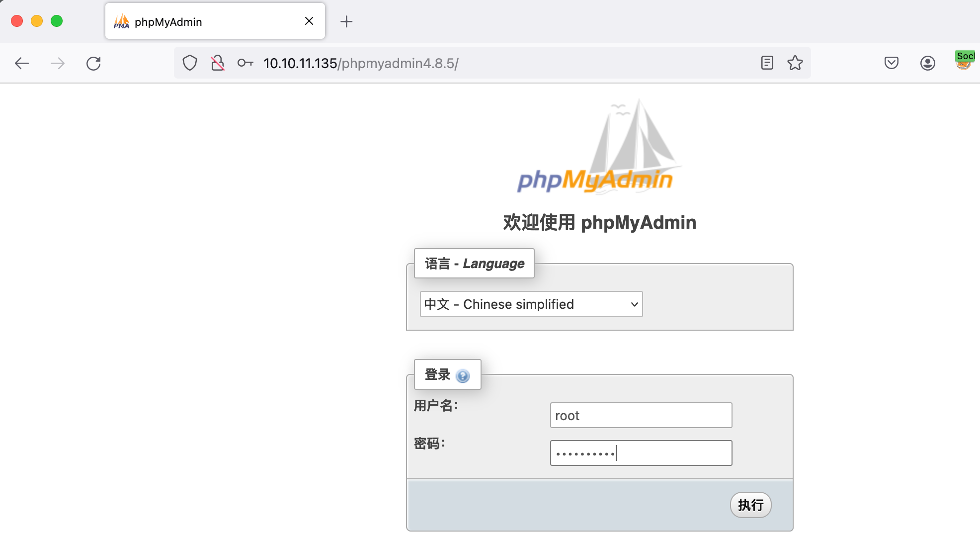Go back to the previous page
Image resolution: width=980 pixels, height=540 pixels.
click(x=22, y=63)
